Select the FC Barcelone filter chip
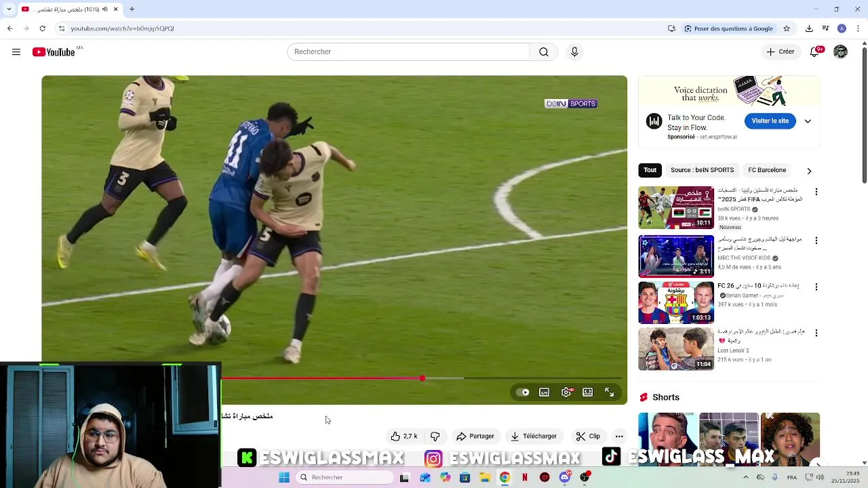Screen dimensions: 868x488 click(x=767, y=170)
